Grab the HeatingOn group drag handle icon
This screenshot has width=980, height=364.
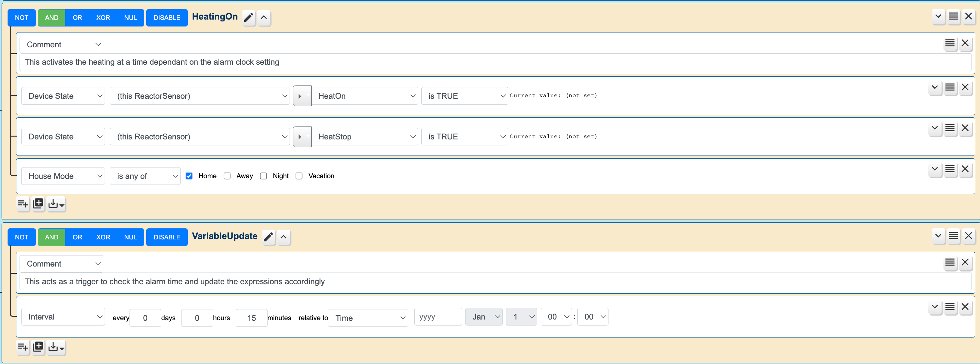coord(953,16)
